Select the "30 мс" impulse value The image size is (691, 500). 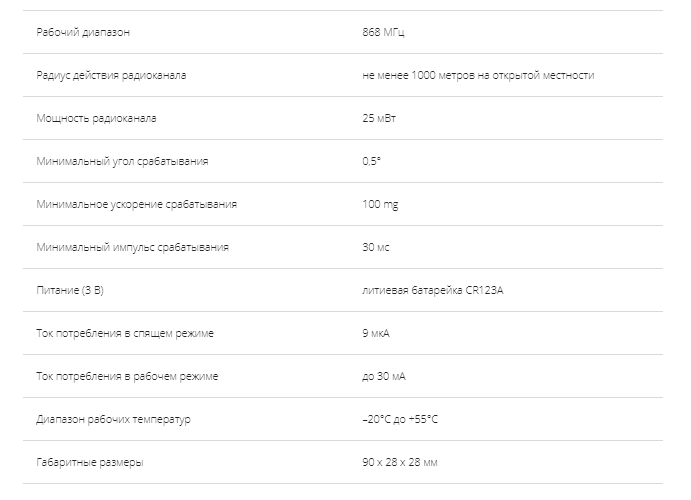coord(377,247)
